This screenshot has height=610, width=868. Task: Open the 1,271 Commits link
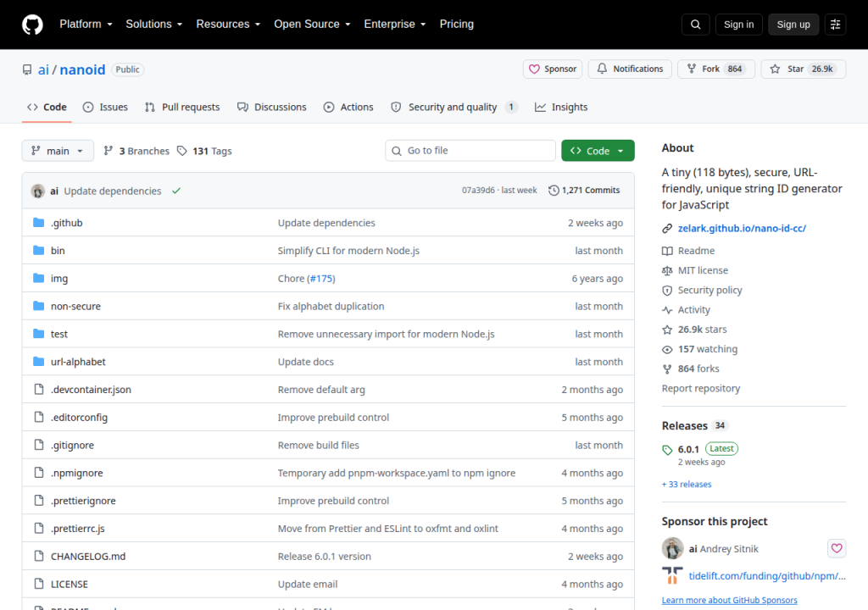(x=585, y=191)
